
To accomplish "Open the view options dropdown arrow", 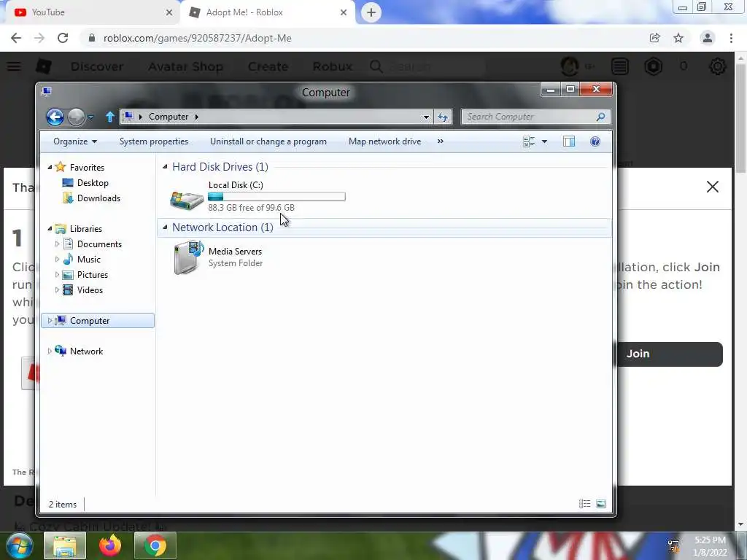I will click(544, 141).
